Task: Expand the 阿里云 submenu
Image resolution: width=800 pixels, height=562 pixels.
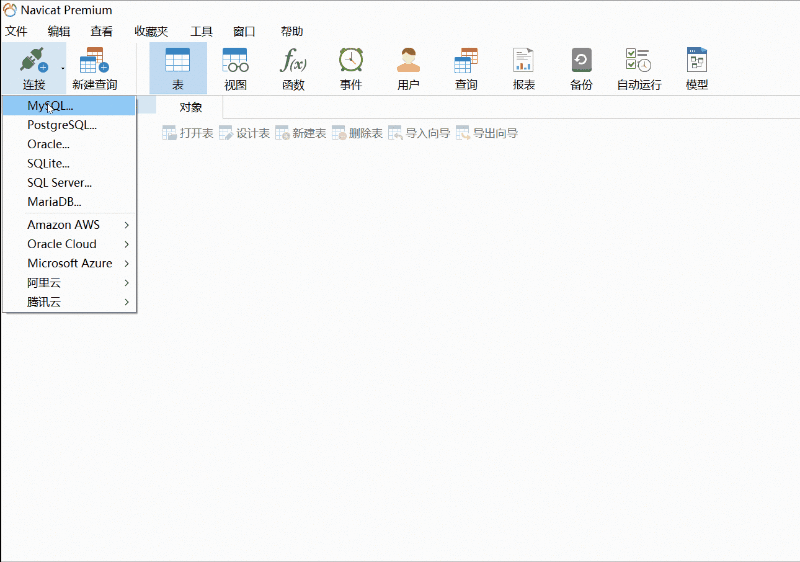Action: (69, 283)
